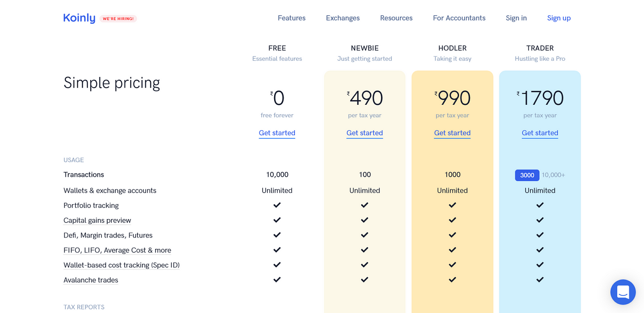This screenshot has width=644, height=313.
Task: Open the chat support widget
Action: [x=623, y=292]
